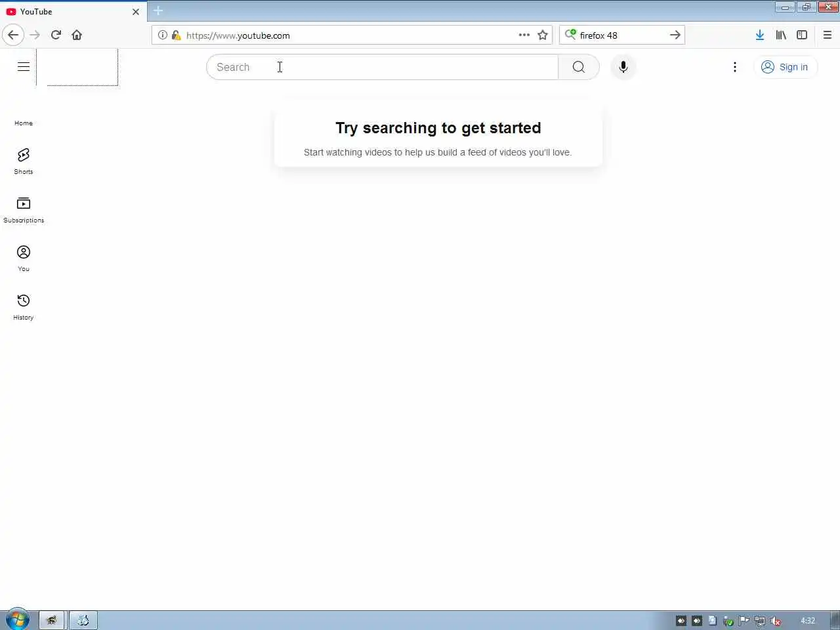Click the Sign in button

(785, 67)
